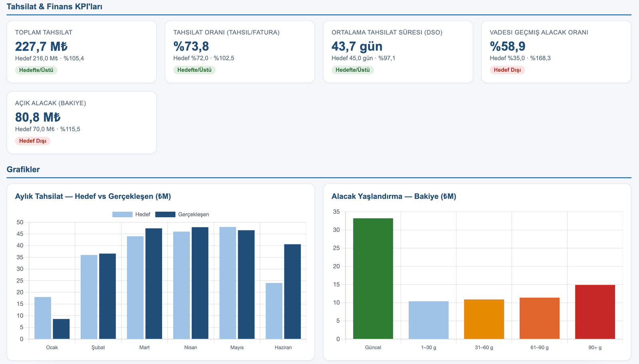Screen dimensions: 639x364
Task: Click the 61–90 g axis label
Action: click(540, 348)
